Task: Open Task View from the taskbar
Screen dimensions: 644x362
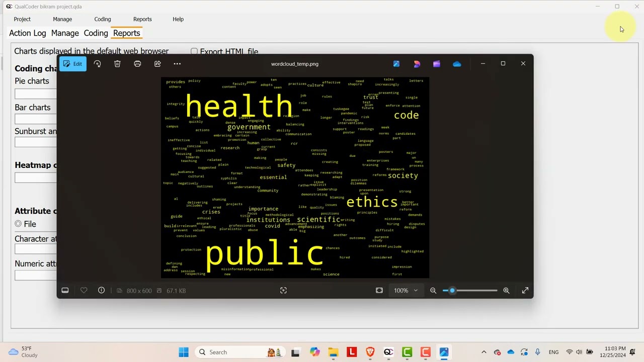Action: click(x=295, y=352)
